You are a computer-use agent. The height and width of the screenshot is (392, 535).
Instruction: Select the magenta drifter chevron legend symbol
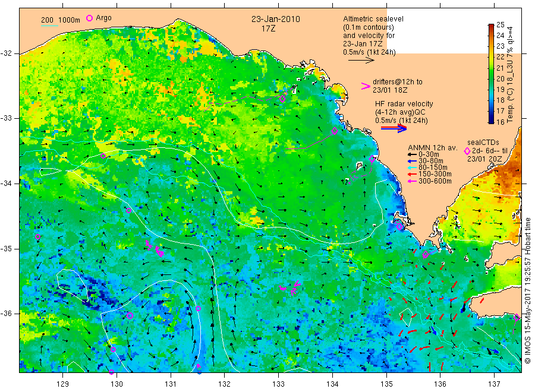[366, 86]
